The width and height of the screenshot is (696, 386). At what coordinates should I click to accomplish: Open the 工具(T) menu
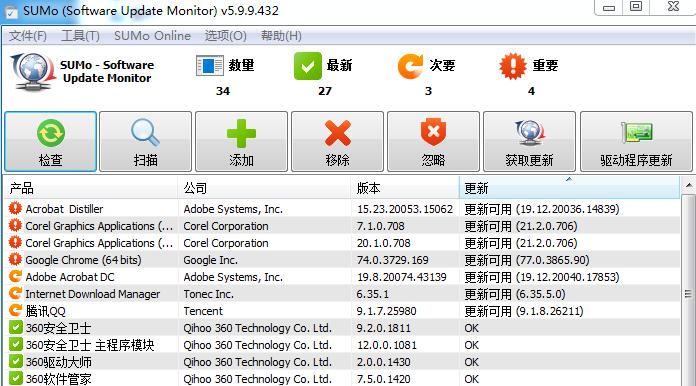[x=80, y=35]
